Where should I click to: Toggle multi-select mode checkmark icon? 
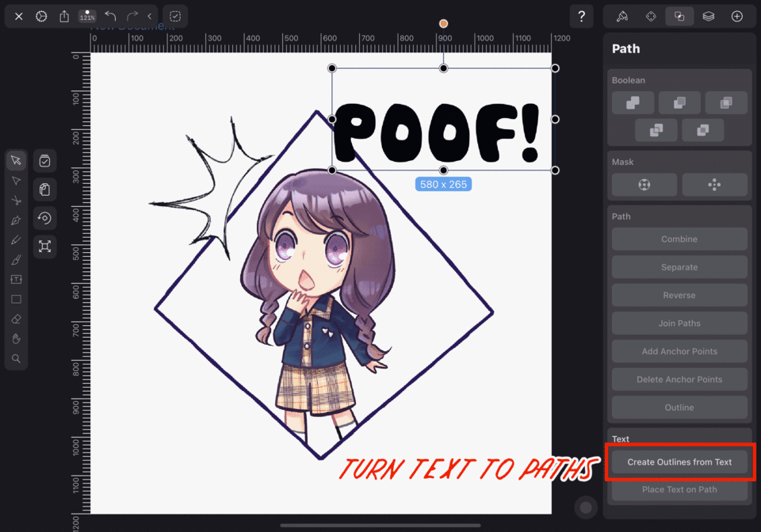44,161
